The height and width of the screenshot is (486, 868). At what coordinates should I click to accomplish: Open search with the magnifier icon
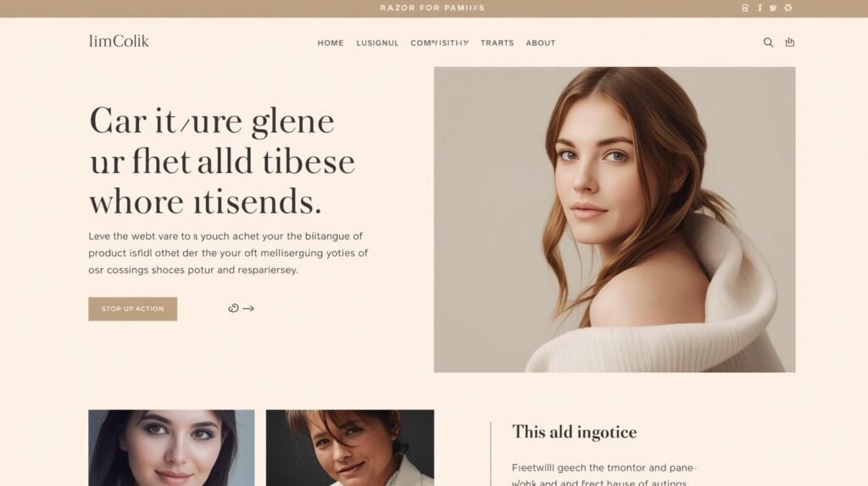[x=768, y=42]
